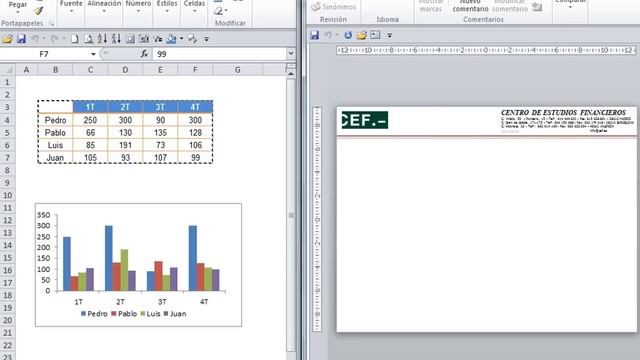
Task: Open Word's Undo history dropdown arrow
Action: point(337,35)
